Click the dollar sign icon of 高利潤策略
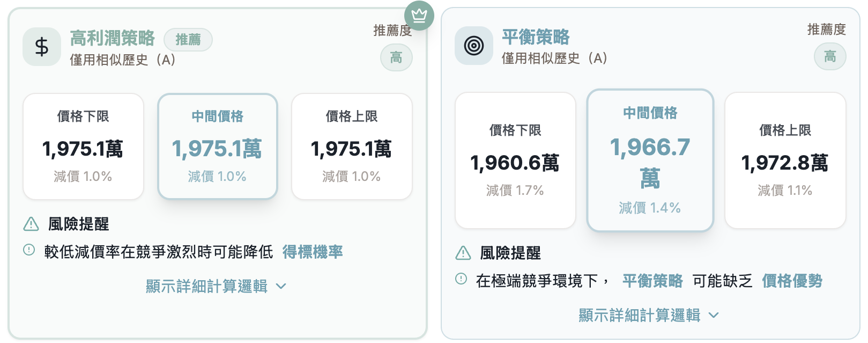The image size is (868, 343). click(42, 47)
